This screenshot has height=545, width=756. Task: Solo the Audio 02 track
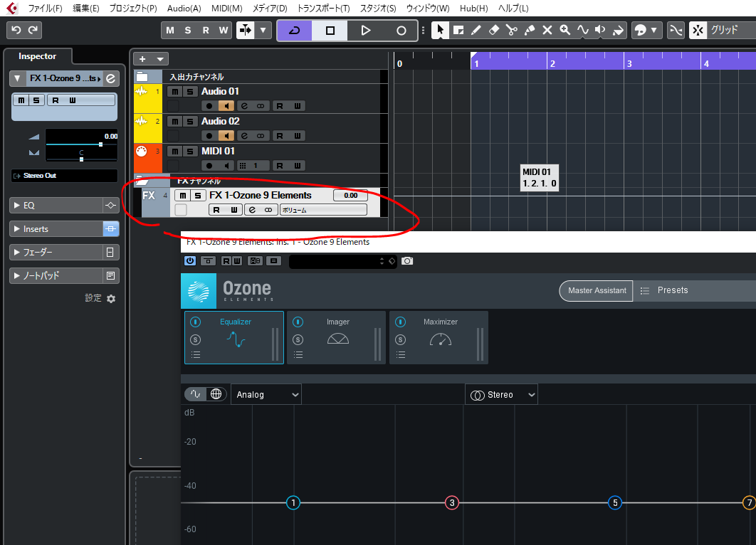tap(190, 122)
